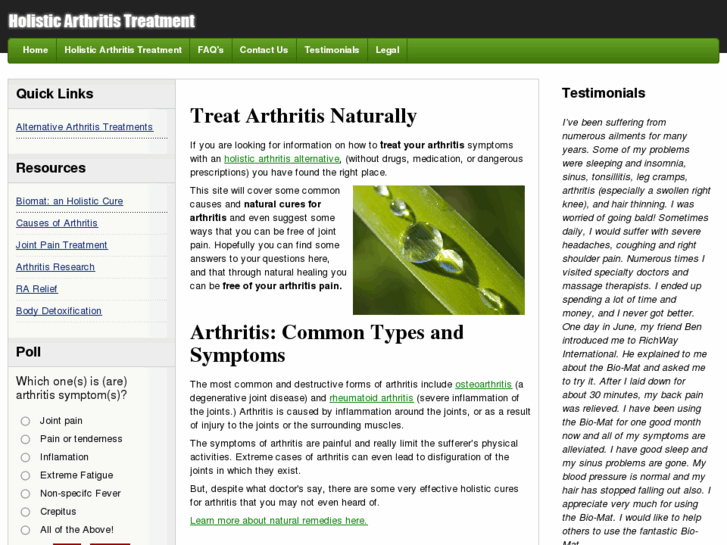Follow the rheumatoid arthritis link
The image size is (727, 545).
(x=371, y=398)
